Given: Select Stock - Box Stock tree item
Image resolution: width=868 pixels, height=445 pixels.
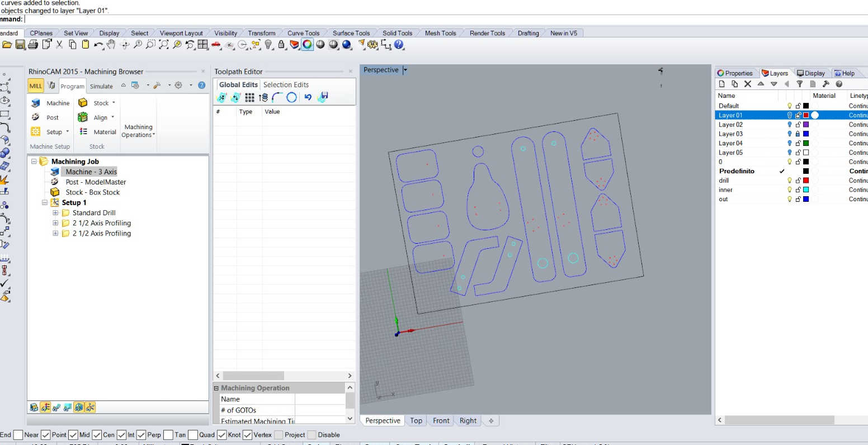Looking at the screenshot, I should 93,192.
